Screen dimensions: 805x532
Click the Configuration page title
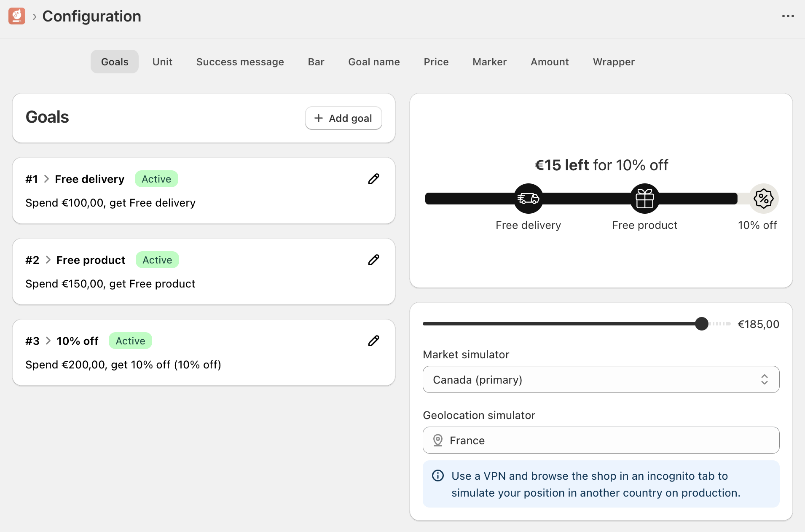(92, 16)
